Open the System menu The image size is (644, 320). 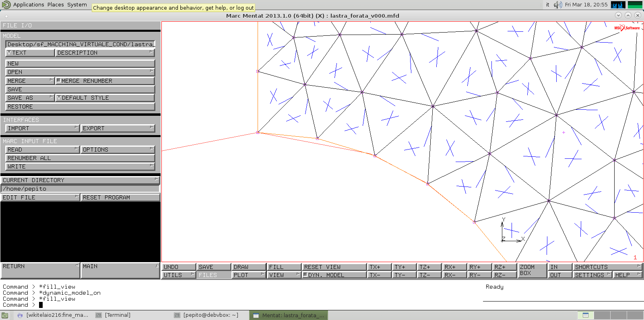(x=77, y=5)
